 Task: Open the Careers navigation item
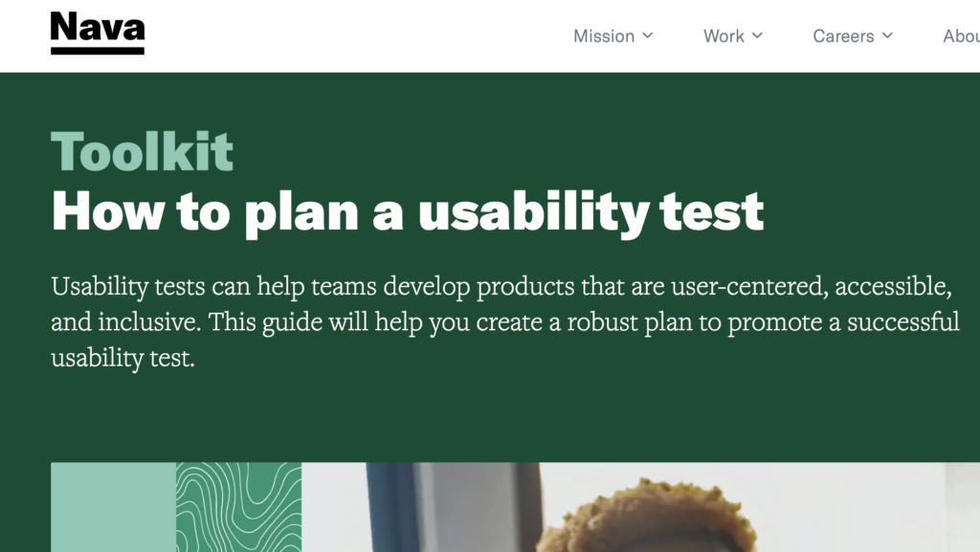click(843, 36)
